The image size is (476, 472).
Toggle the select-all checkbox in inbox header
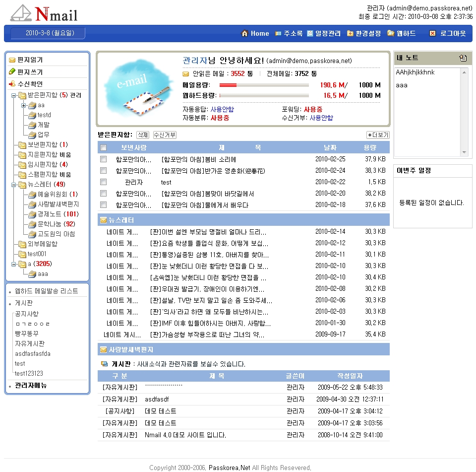point(103,148)
